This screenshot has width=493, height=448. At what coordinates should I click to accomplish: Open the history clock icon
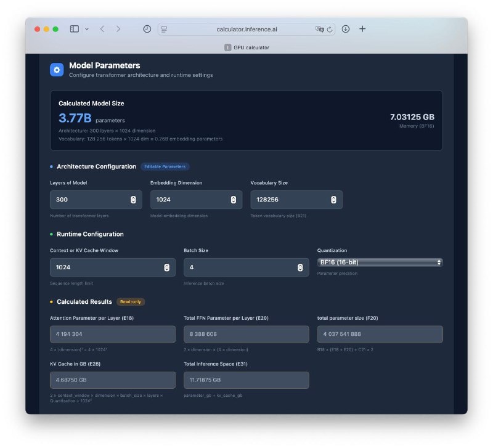click(x=147, y=29)
